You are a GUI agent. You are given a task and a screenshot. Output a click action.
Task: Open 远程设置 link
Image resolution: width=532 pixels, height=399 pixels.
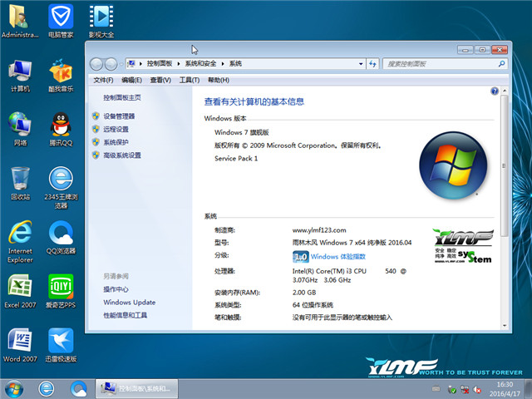116,130
